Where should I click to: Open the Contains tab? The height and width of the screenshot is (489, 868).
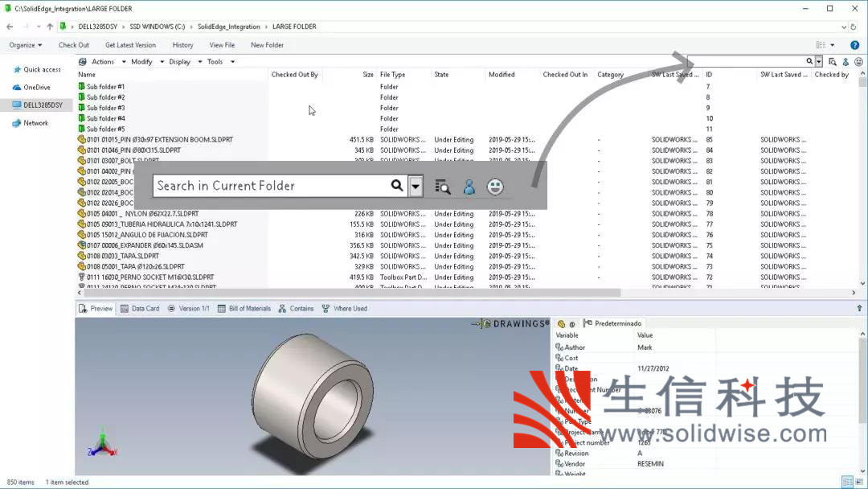[x=296, y=309]
